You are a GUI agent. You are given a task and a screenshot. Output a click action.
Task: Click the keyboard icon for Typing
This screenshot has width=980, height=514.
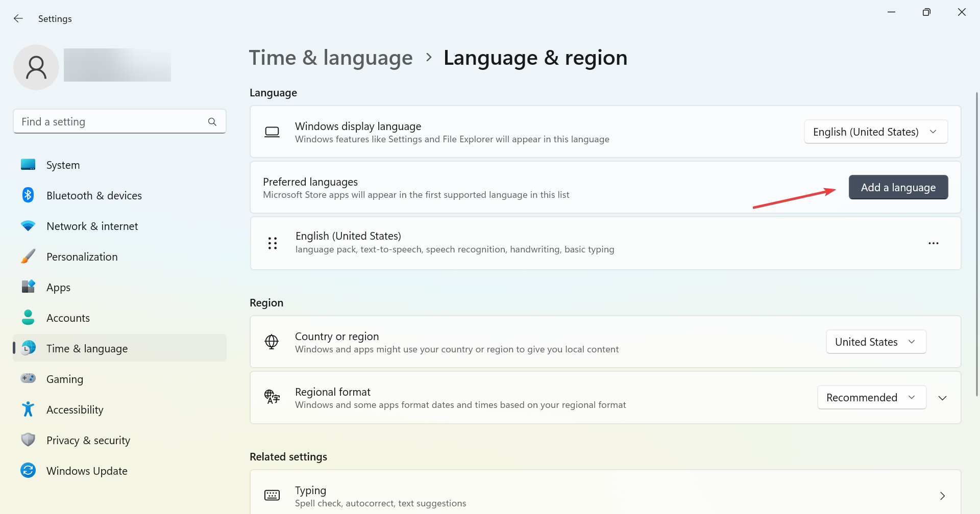click(272, 495)
